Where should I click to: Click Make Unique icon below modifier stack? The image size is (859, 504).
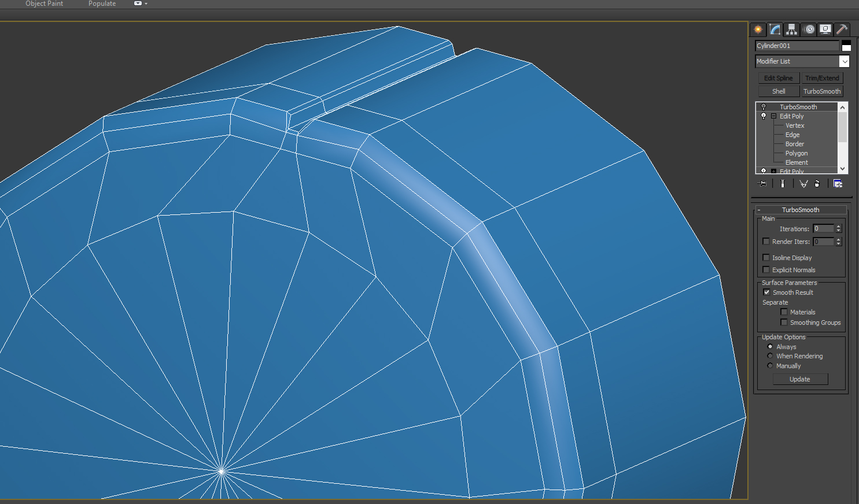pyautogui.click(x=803, y=183)
